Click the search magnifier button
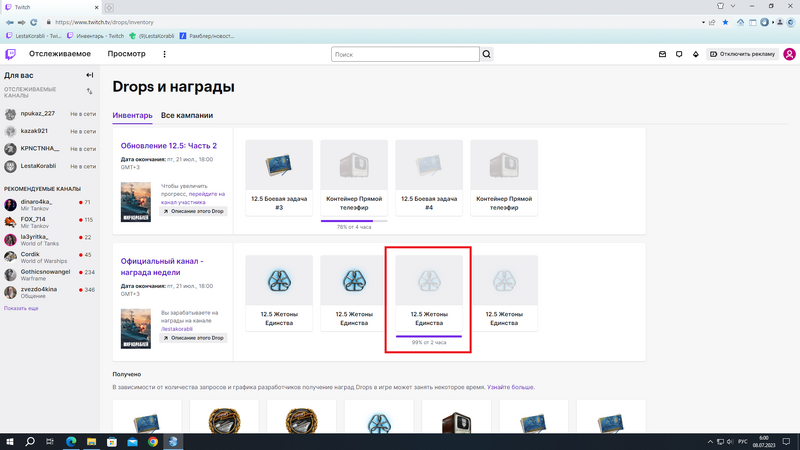This screenshot has width=800, height=450. [487, 54]
